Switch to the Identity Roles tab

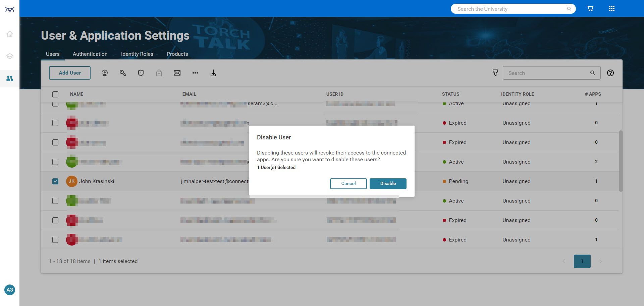coord(137,54)
